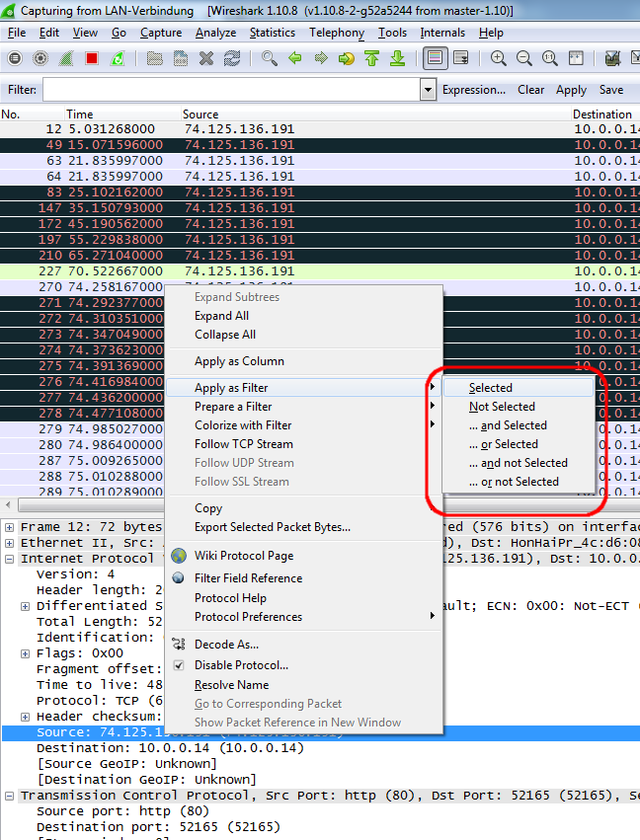Choose Selected in the Apply as Filter submenu
This screenshot has height=840, width=640.
[x=490, y=388]
